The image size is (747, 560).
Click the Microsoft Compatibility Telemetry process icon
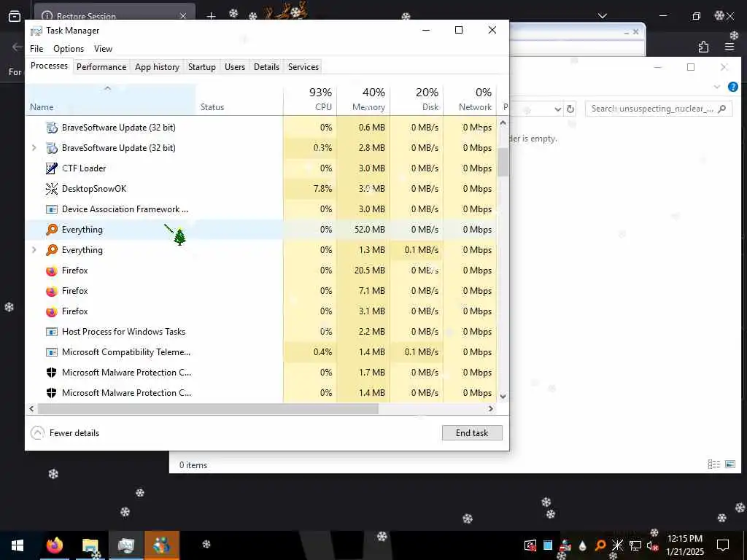coord(52,352)
